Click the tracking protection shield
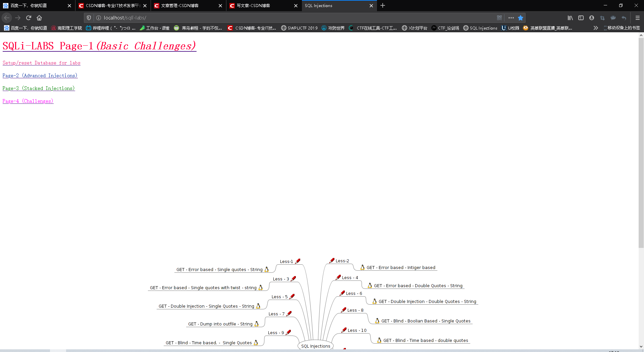 [89, 18]
